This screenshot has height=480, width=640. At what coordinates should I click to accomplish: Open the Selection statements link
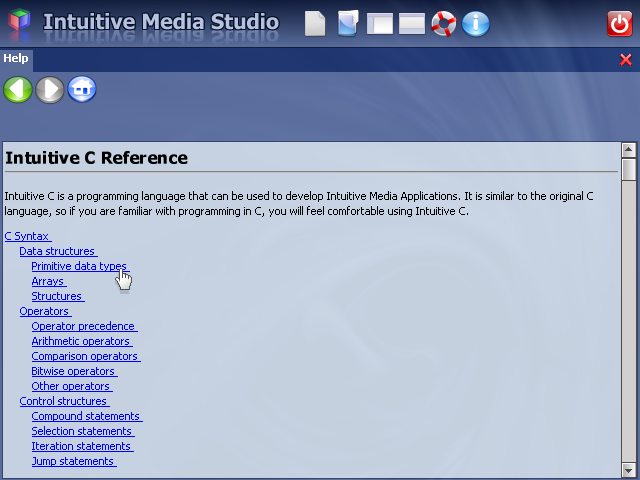(83, 431)
